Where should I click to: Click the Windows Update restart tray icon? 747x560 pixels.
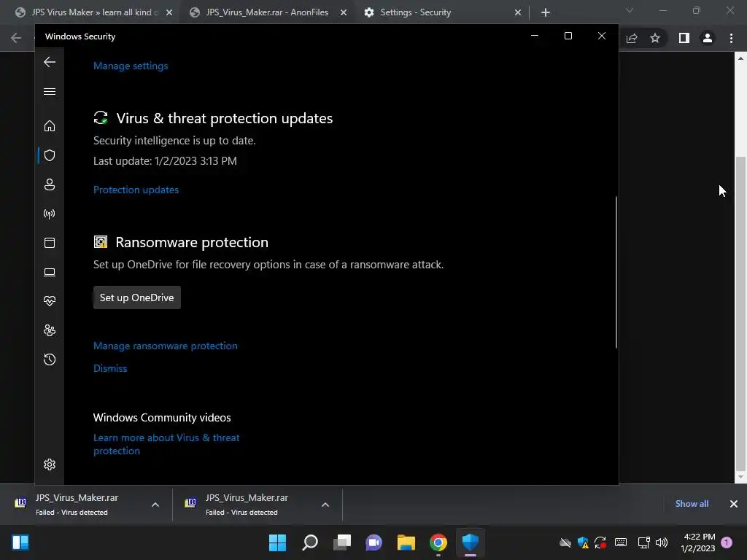pyautogui.click(x=600, y=542)
